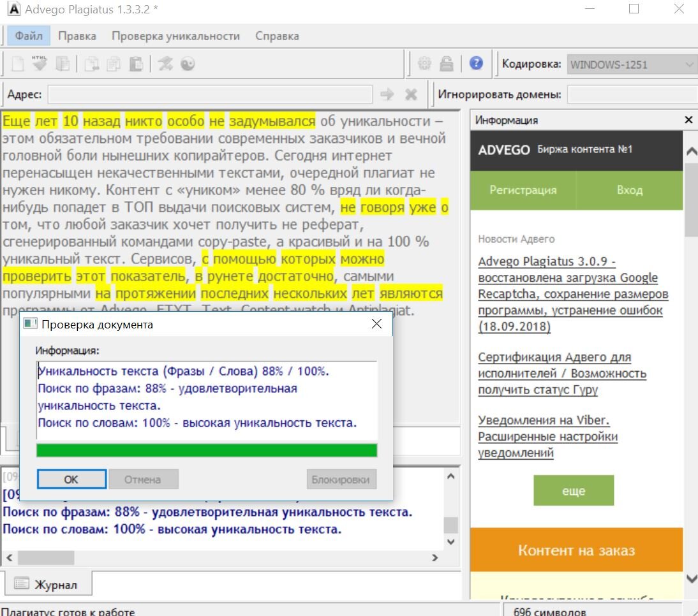
Task: Click the Новости Адвего heading
Action: [516, 239]
